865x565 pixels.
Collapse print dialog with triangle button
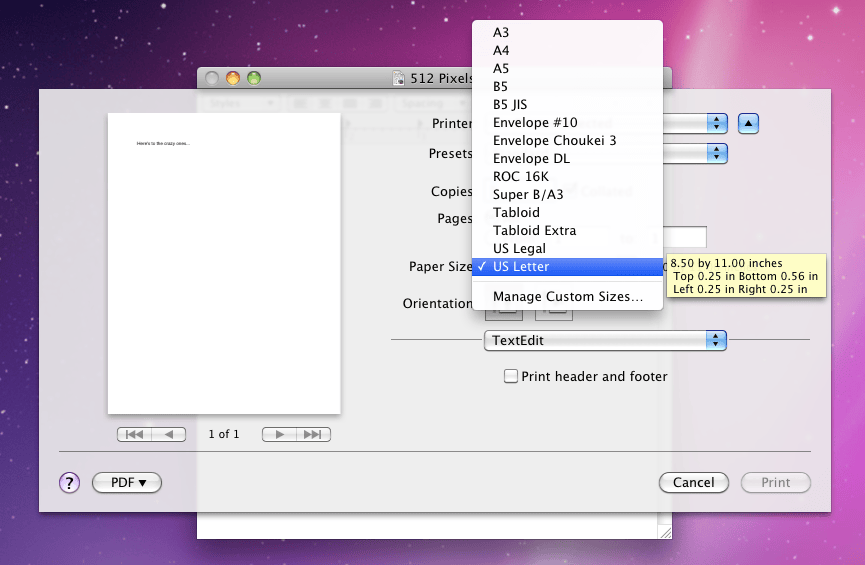pyautogui.click(x=748, y=123)
